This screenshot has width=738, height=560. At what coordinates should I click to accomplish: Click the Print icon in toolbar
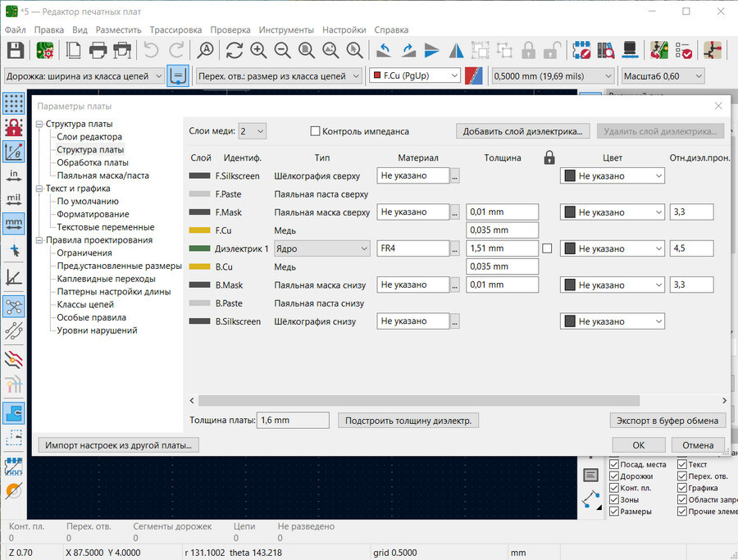(98, 50)
